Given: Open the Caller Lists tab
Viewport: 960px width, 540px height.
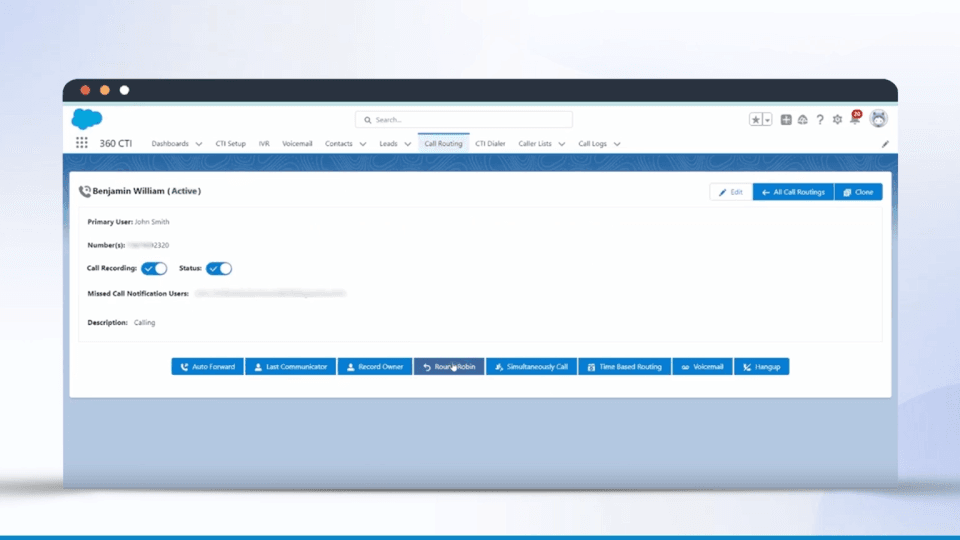Looking at the screenshot, I should tap(535, 143).
